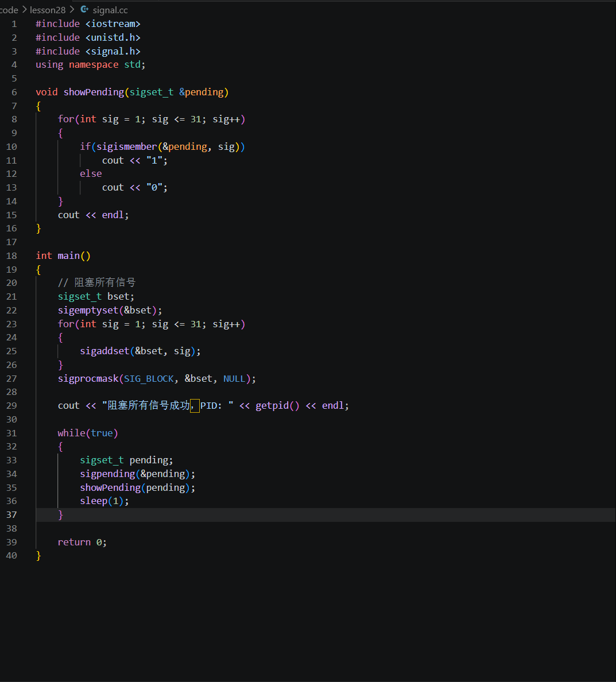Click 'sigismember' call on line 10
This screenshot has height=682, width=616.
[127, 146]
